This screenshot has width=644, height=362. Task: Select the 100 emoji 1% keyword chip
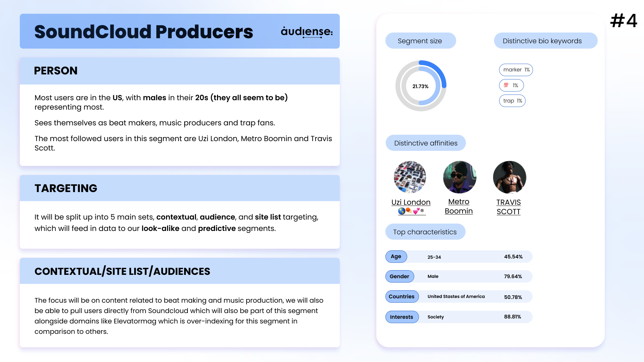point(511,85)
